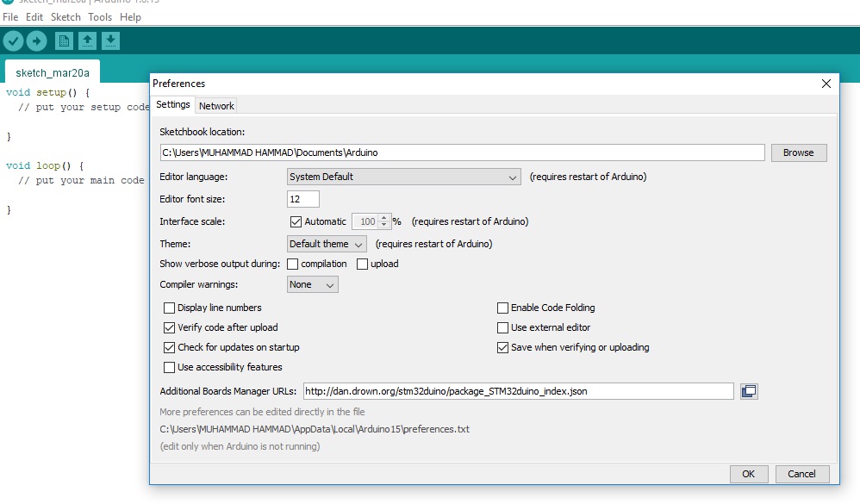Open the Additional Boards Manager URLs editor icon

pos(749,391)
